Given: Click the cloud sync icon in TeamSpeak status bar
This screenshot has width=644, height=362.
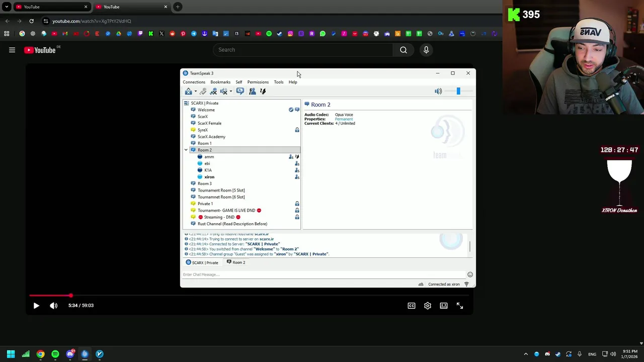Looking at the screenshot, I should [x=421, y=285].
